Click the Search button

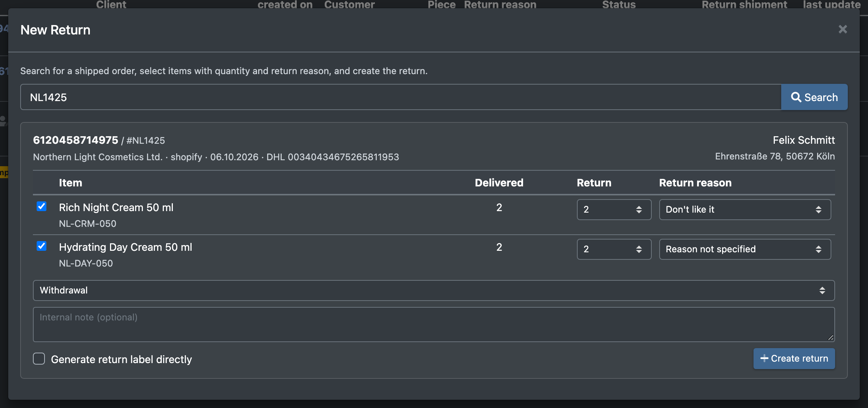click(814, 97)
